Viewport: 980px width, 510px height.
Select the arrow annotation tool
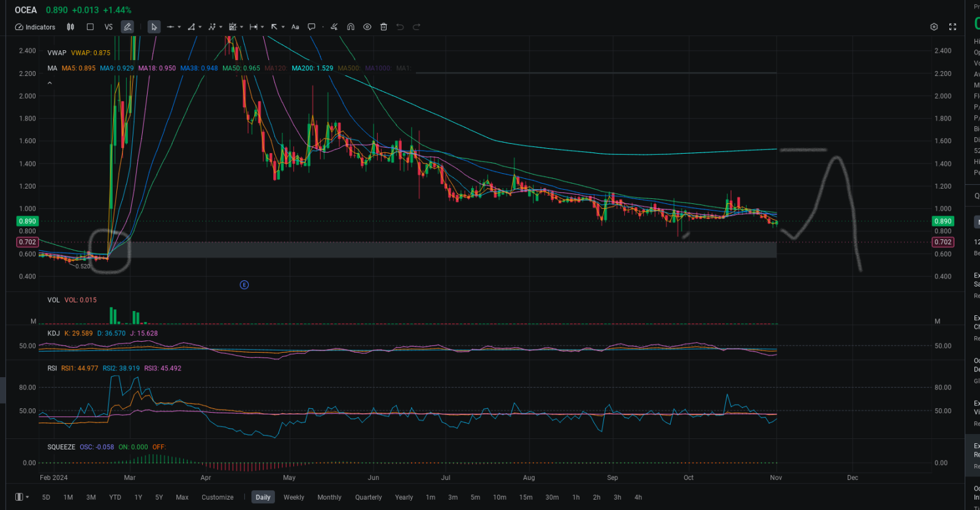click(274, 27)
